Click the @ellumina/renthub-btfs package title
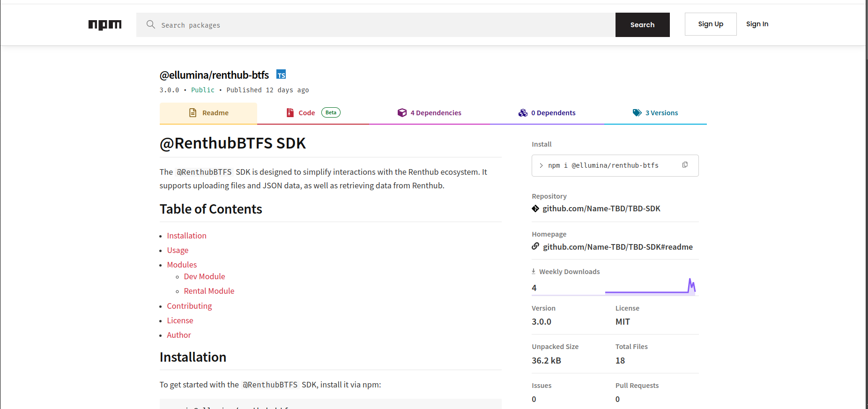The image size is (868, 409). [214, 75]
